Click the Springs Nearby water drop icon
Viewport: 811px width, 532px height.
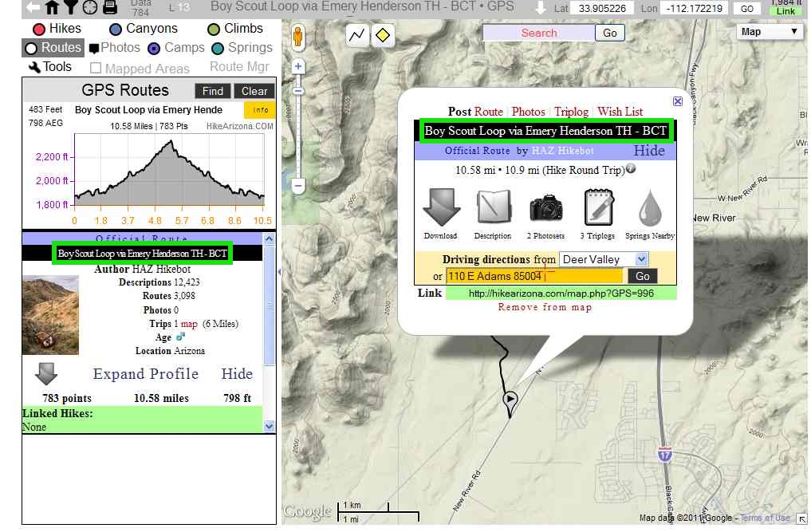point(650,210)
